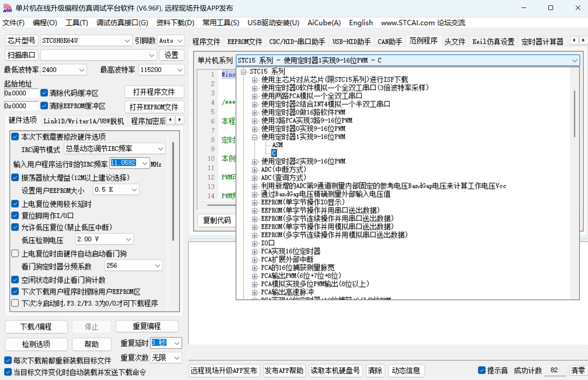Image resolution: width=588 pixels, height=380 pixels.
Task: Click the 读取本机硬盘号 button
Action: pyautogui.click(x=336, y=371)
